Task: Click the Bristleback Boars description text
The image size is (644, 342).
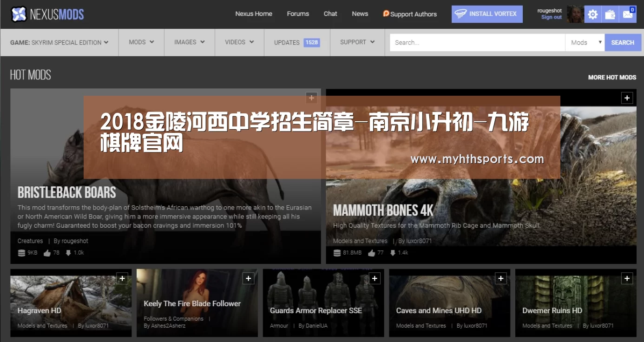Action: [164, 217]
